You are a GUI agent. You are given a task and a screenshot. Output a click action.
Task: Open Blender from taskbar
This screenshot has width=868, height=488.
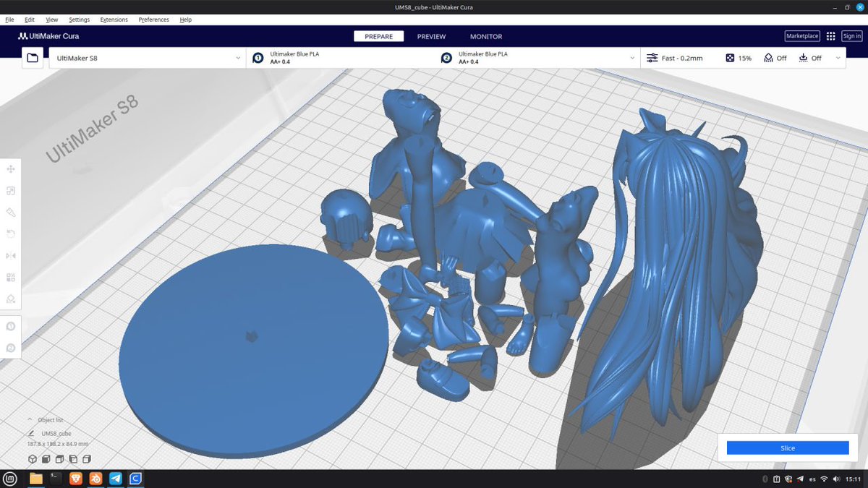pos(95,479)
